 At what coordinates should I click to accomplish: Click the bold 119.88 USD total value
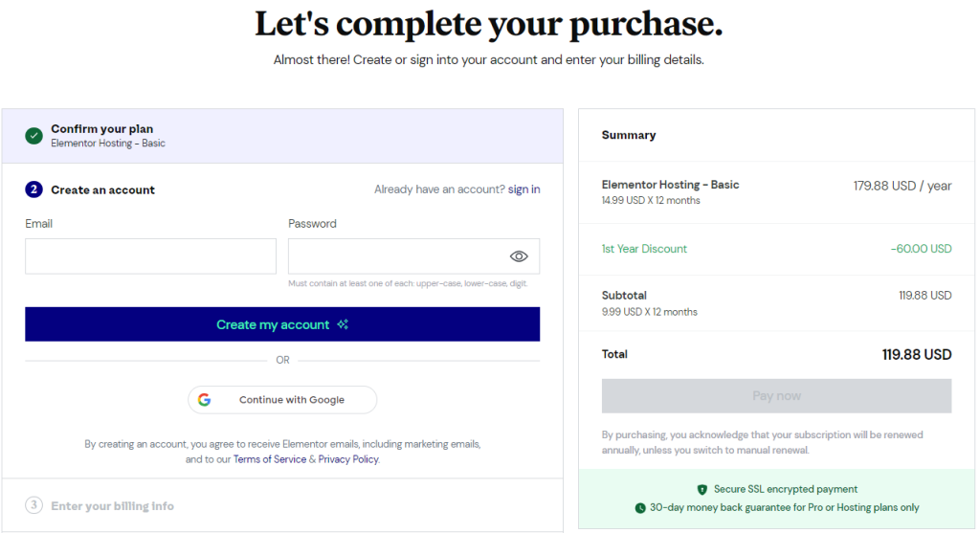tap(916, 355)
